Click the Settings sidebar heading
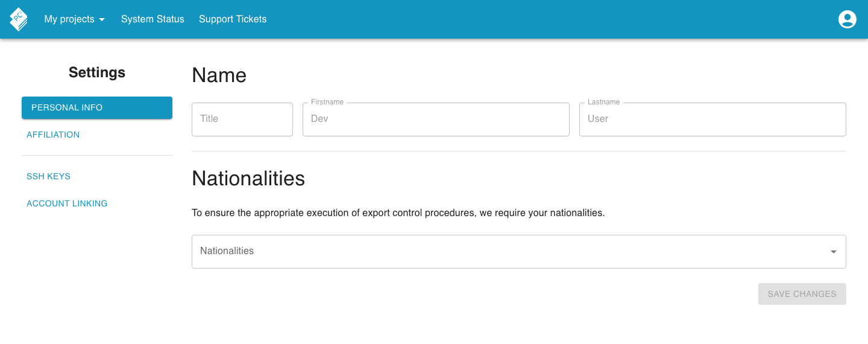 pos(97,72)
